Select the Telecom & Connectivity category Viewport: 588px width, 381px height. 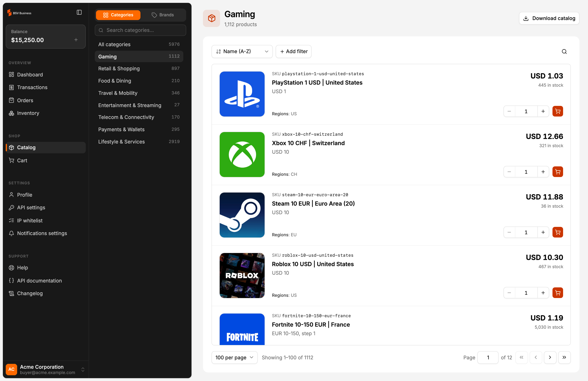click(x=139, y=117)
